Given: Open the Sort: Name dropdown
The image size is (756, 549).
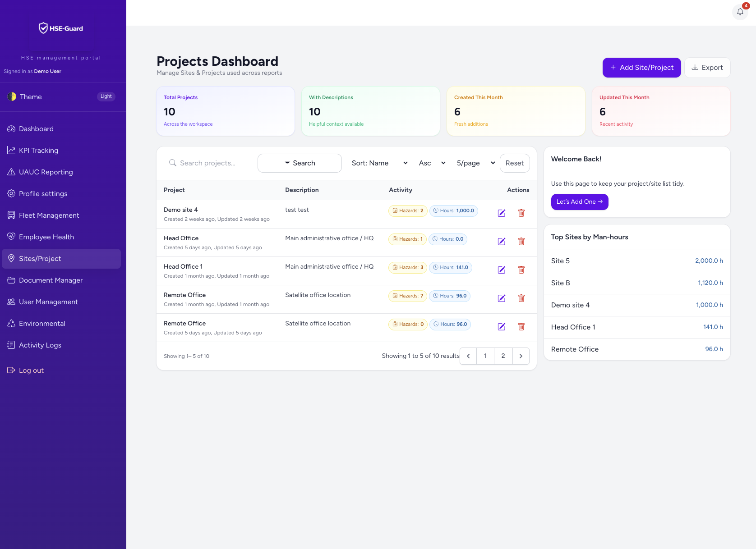Looking at the screenshot, I should [x=379, y=163].
